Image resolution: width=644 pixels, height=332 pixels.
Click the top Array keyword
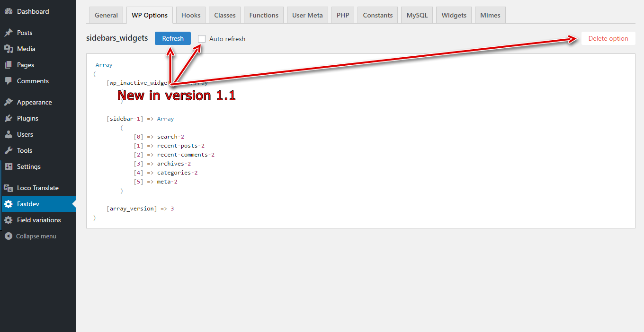(104, 65)
